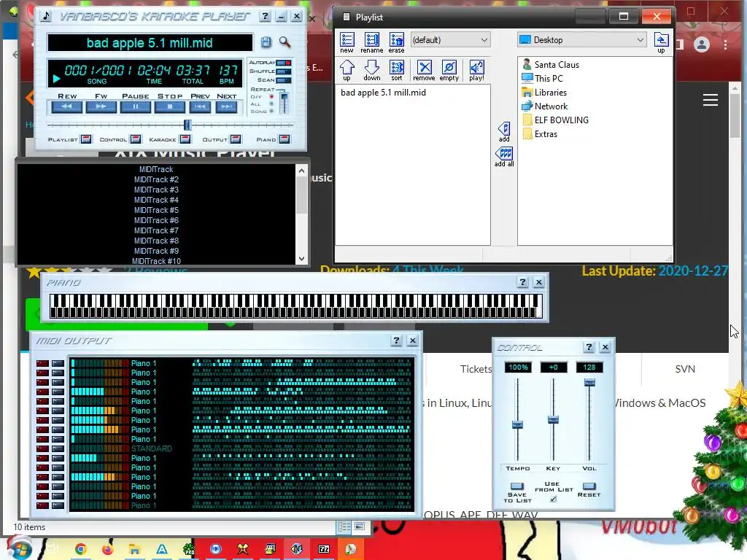747x560 pixels.
Task: Pause the playing MIDI song
Action: [135, 107]
